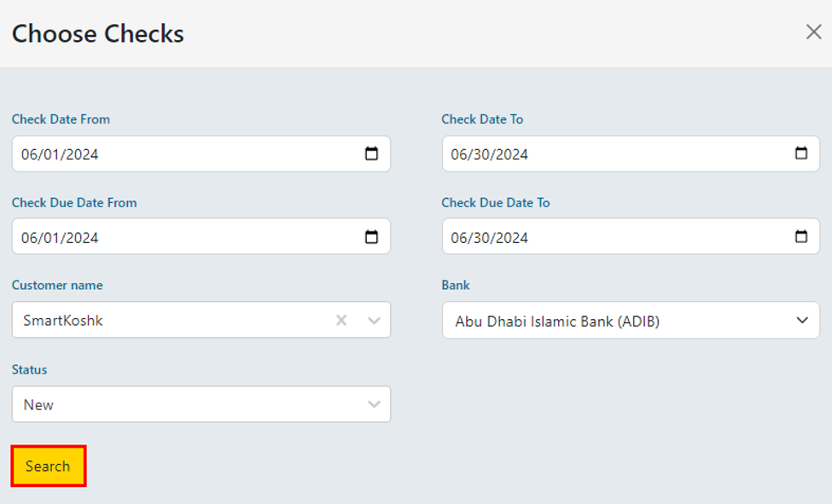Click the 06/30/2024 Check Date To field
Viewport: 832px width, 504px height.
[x=489, y=154]
